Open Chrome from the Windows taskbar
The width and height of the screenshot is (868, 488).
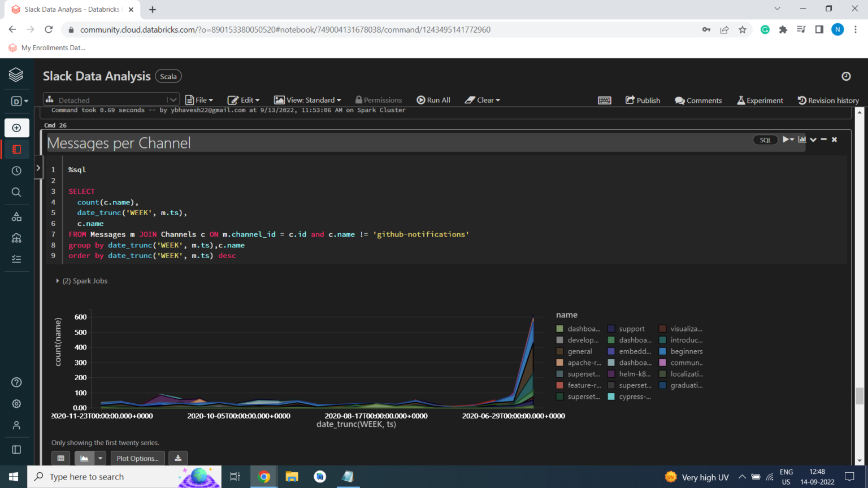pos(263,477)
